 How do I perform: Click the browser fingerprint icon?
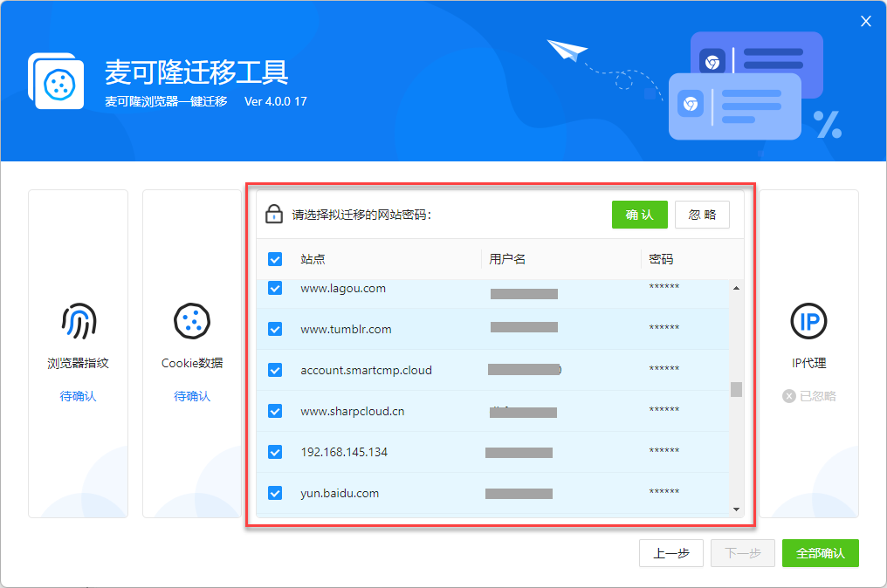point(79,320)
